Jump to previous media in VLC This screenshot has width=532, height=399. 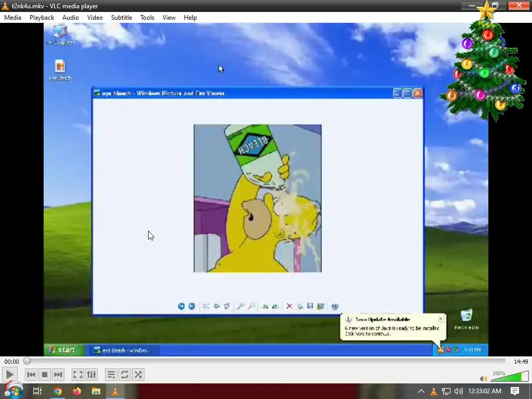tap(31, 375)
